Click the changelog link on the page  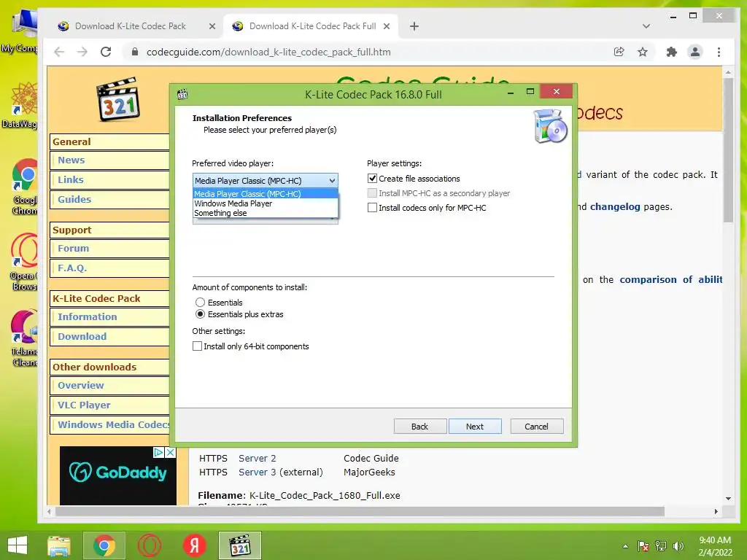coord(615,206)
